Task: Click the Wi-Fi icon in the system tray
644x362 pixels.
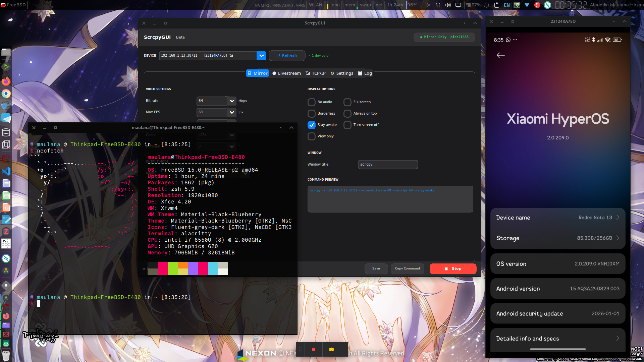Action: [x=527, y=5]
